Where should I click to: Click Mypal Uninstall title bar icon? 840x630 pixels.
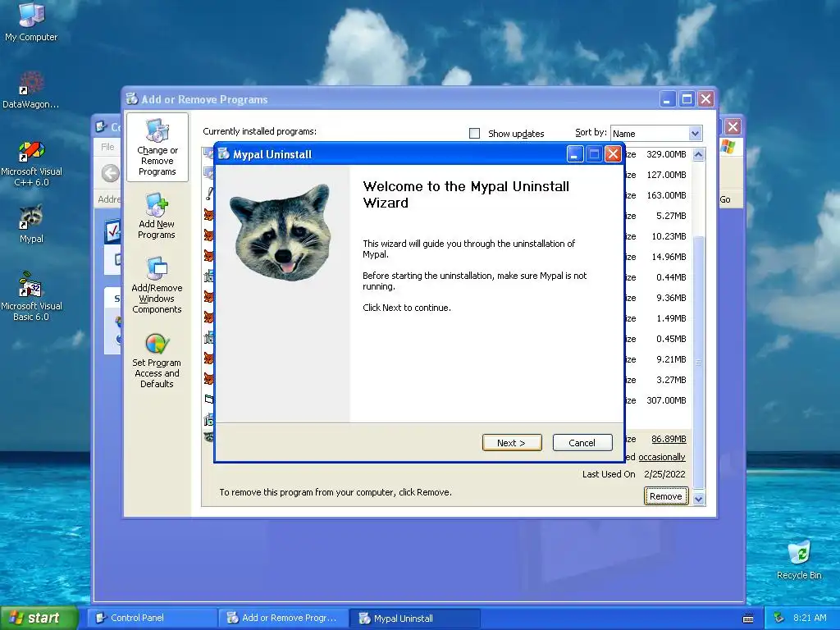223,154
